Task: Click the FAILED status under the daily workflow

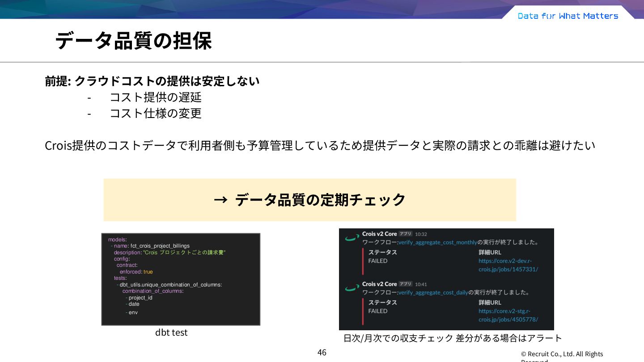Action: click(378, 311)
